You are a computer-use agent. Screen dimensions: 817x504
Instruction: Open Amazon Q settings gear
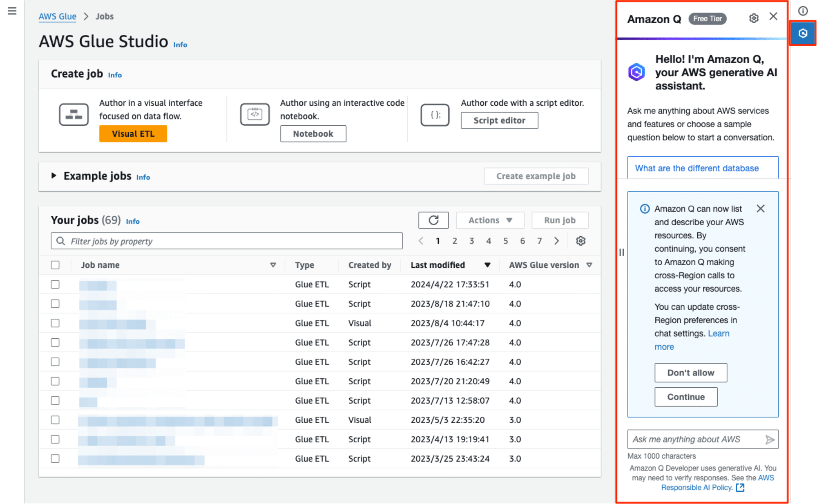tap(754, 18)
